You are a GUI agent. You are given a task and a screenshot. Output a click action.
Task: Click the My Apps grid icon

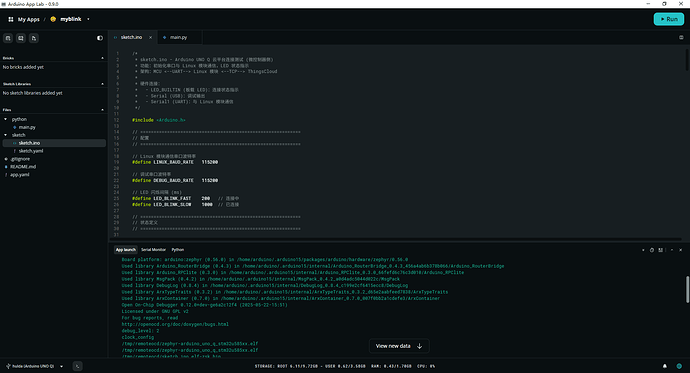pos(11,19)
